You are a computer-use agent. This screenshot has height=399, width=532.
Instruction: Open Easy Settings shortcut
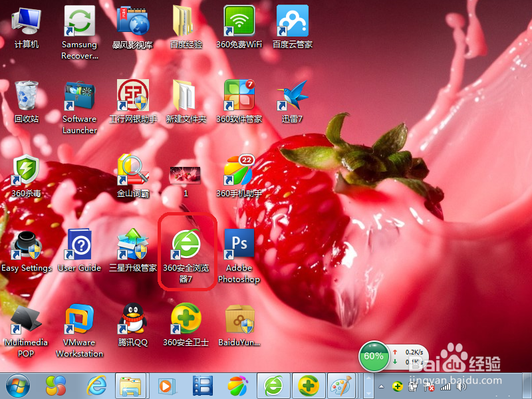tap(27, 251)
